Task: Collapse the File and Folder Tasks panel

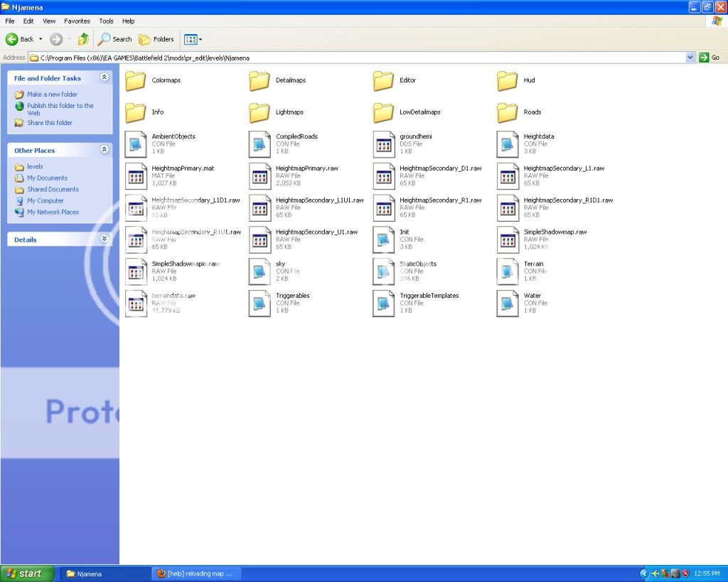Action: pyautogui.click(x=105, y=77)
